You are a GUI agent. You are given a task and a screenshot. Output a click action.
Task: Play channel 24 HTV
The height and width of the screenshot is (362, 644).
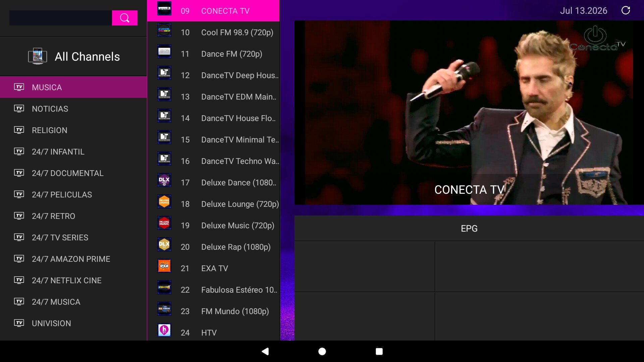click(x=213, y=332)
